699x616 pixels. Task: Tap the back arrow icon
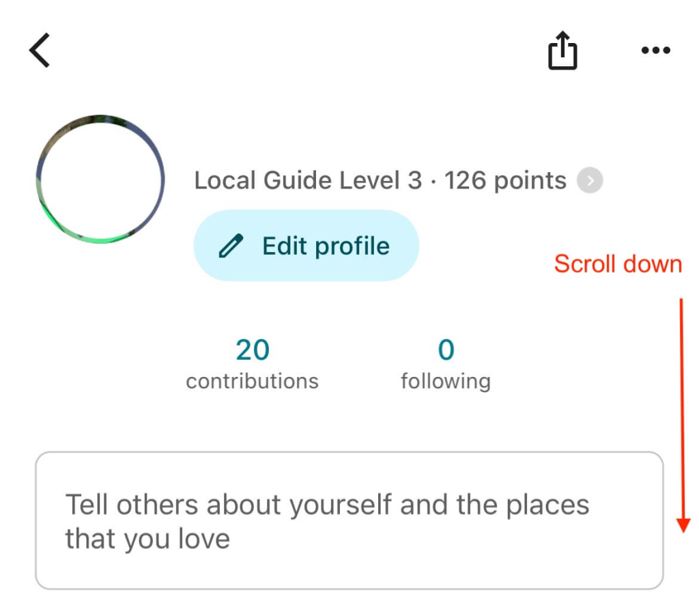click(40, 51)
